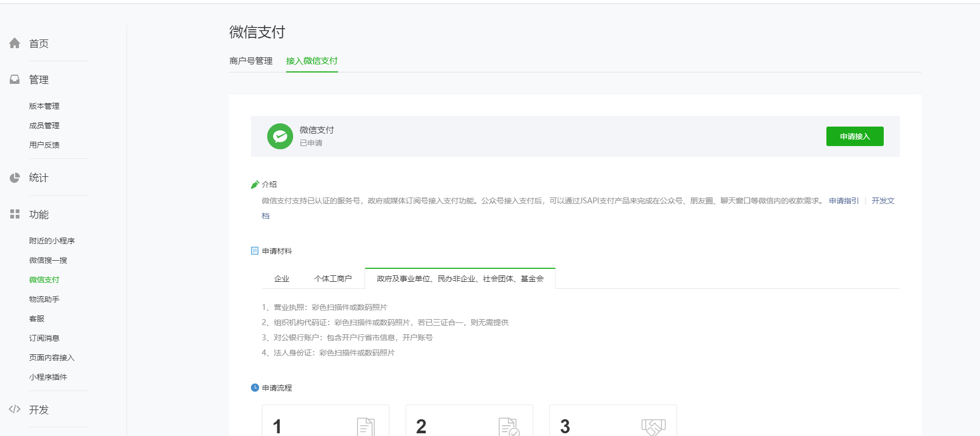980x436 pixels.
Task: Open 页面内容接入
Action: click(52, 358)
